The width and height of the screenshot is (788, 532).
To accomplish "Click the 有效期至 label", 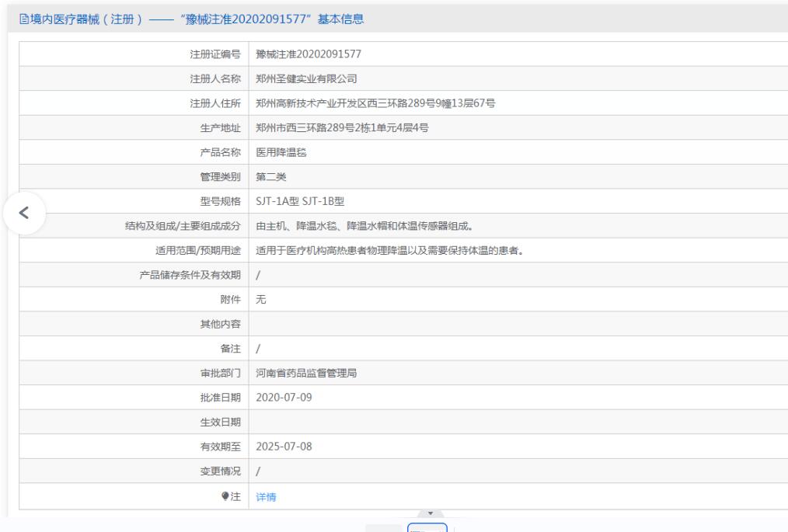I will click(x=221, y=447).
